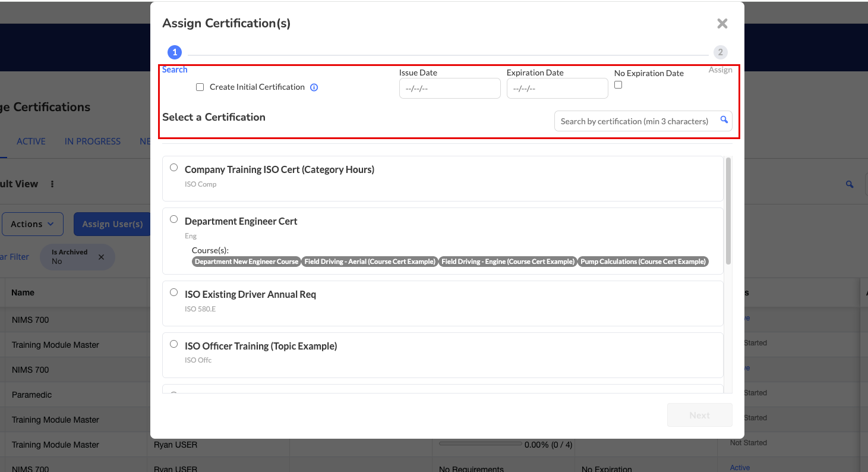Screen dimensions: 868x472
Task: Click the background page search magnifier icon
Action: coord(850,184)
